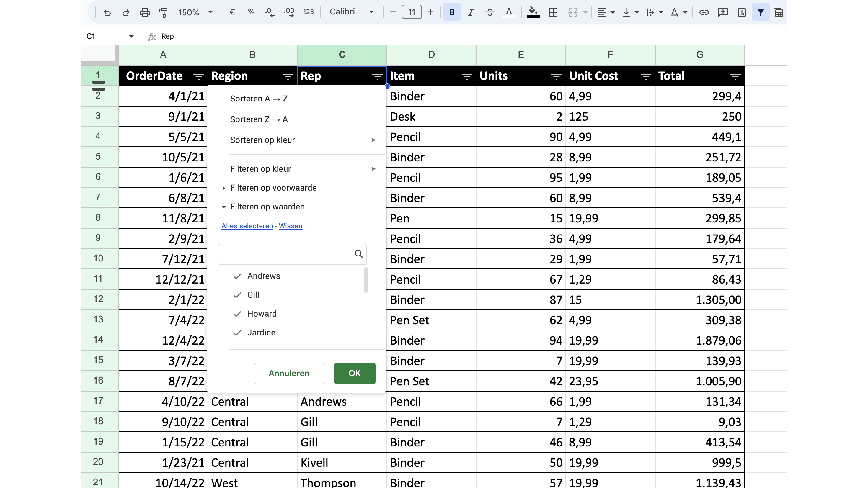Open the 150% zoom dropdown

click(195, 12)
